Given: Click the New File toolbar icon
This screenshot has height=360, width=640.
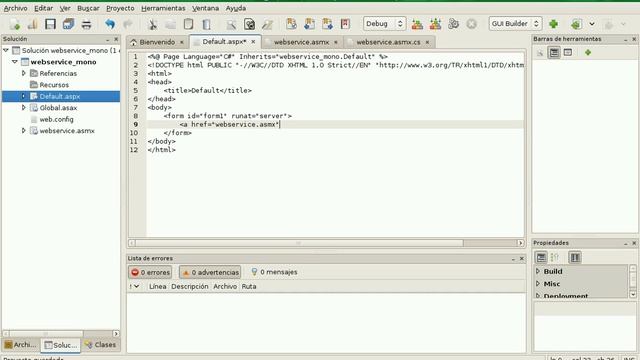Looking at the screenshot, I should [15, 24].
